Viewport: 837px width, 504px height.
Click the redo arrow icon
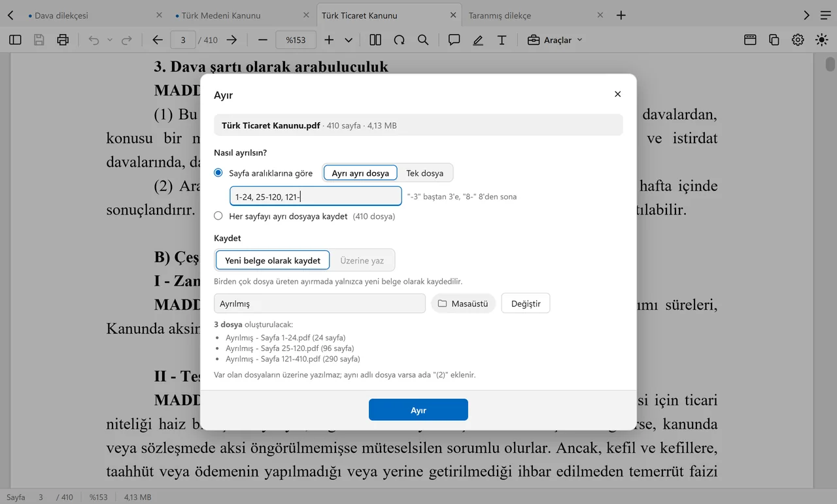pyautogui.click(x=127, y=40)
